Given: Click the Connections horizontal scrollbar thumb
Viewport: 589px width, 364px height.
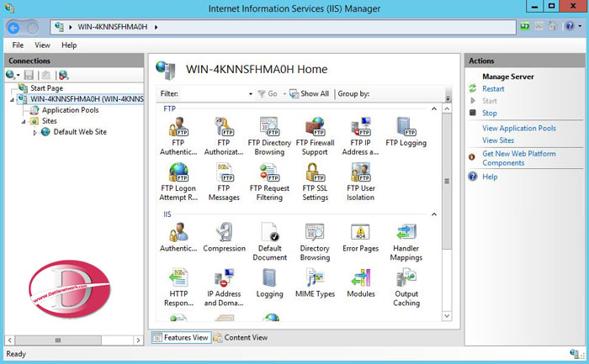Looking at the screenshot, I should (x=58, y=340).
